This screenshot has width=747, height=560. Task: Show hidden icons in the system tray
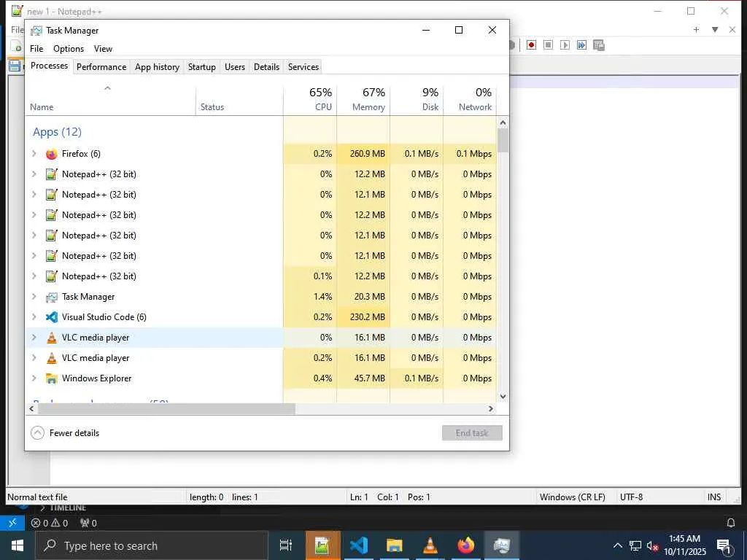(617, 545)
